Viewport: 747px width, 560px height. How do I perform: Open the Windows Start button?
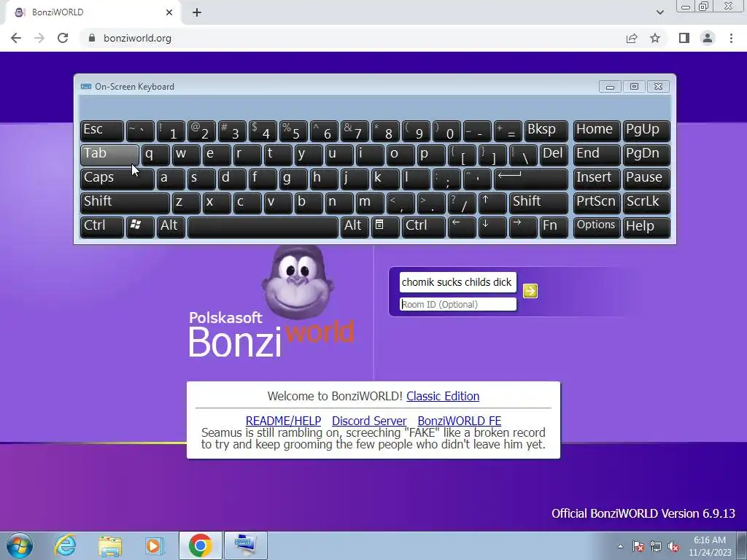pyautogui.click(x=20, y=545)
